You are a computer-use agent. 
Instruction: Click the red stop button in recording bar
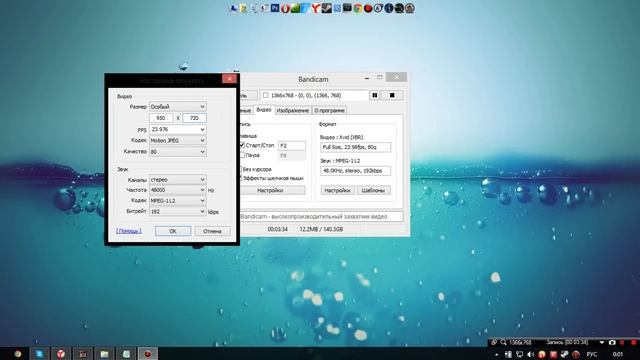coord(633,342)
